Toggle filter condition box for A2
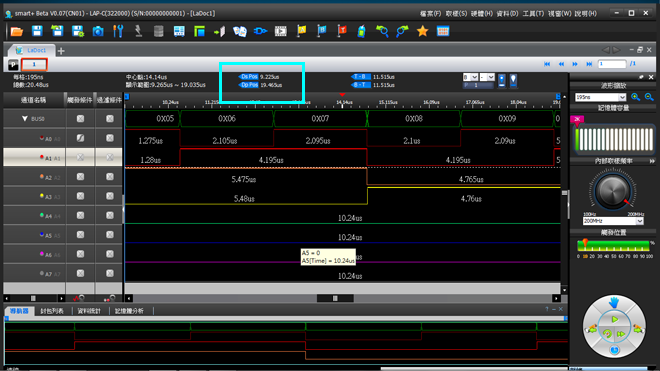The width and height of the screenshot is (660, 371). click(x=110, y=177)
